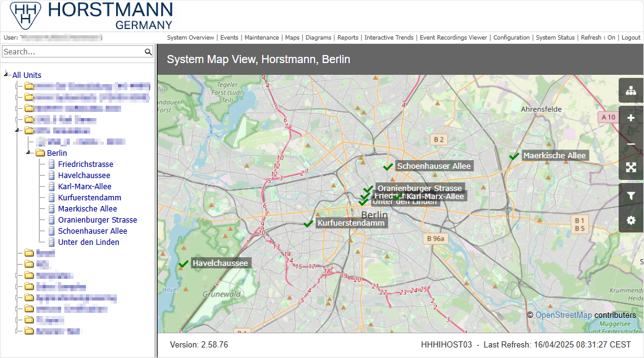Click the Kurfuerstendamm map label
This screenshot has width=644, height=358.
tap(351, 223)
